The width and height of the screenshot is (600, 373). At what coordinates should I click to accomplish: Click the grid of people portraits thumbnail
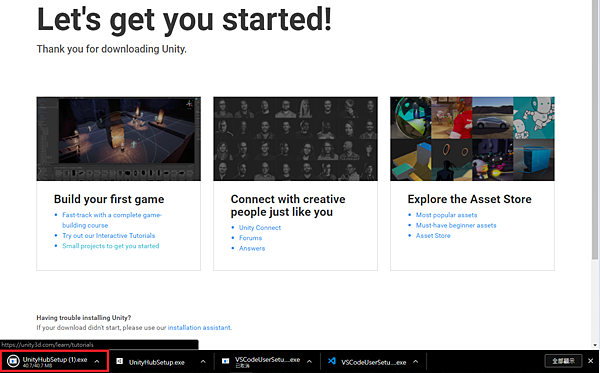pyautogui.click(x=295, y=138)
